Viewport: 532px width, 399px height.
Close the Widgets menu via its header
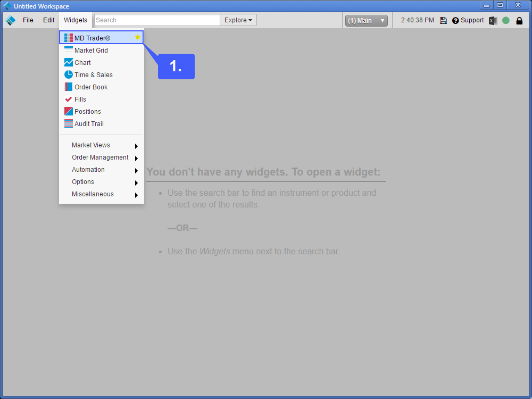(x=76, y=20)
